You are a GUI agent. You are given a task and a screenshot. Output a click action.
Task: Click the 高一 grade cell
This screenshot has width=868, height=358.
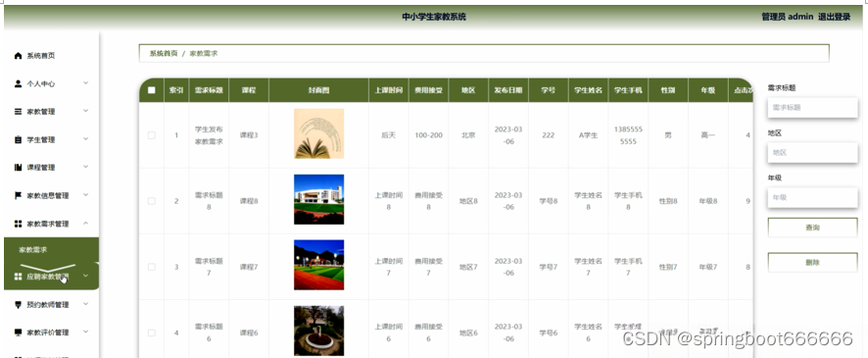pyautogui.click(x=707, y=135)
